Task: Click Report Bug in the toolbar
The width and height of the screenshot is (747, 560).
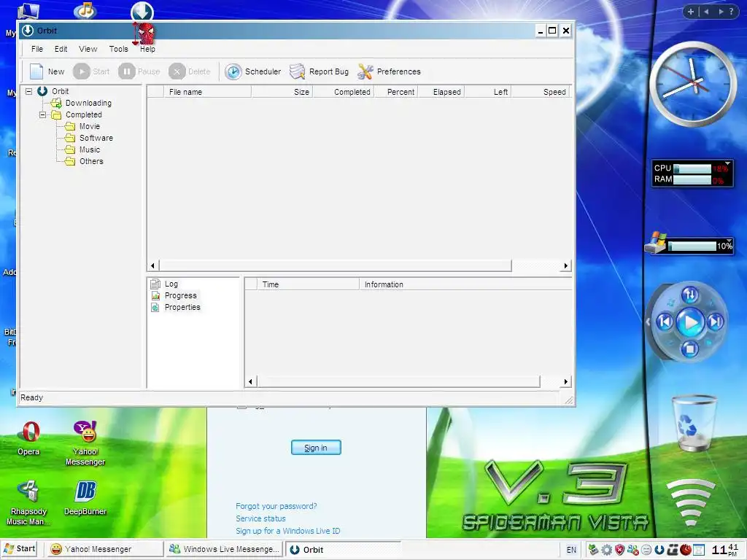Action: (x=319, y=71)
